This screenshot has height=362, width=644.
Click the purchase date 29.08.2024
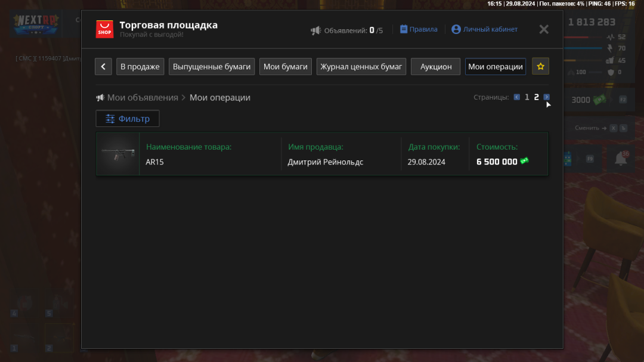426,162
